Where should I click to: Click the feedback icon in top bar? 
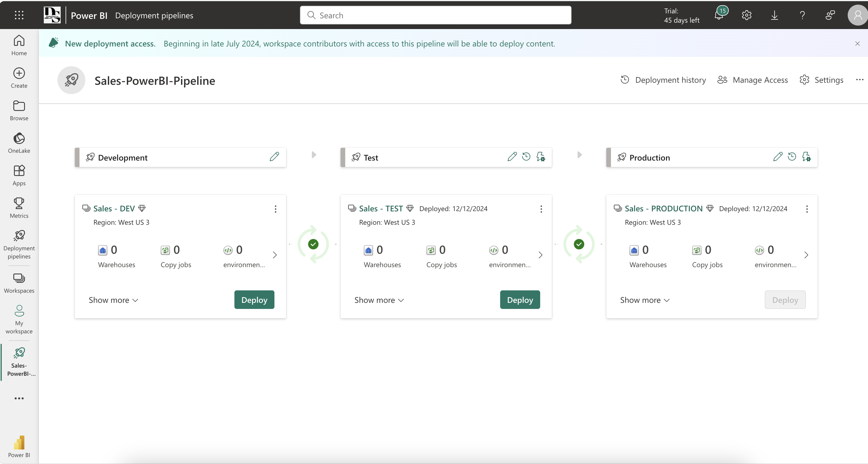pos(830,15)
